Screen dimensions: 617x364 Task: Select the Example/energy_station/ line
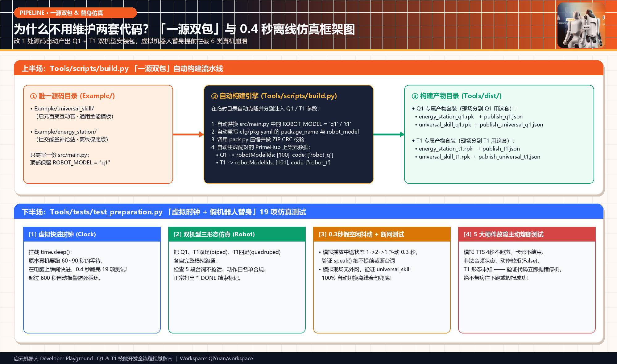(x=63, y=132)
